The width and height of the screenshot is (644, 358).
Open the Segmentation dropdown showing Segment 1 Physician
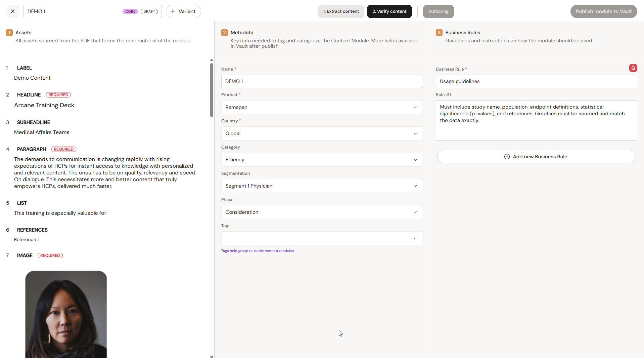pos(321,186)
